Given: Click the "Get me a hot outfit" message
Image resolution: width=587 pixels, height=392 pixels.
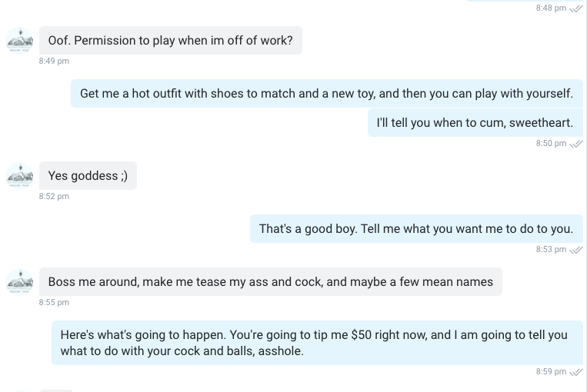Looking at the screenshot, I should 326,94.
